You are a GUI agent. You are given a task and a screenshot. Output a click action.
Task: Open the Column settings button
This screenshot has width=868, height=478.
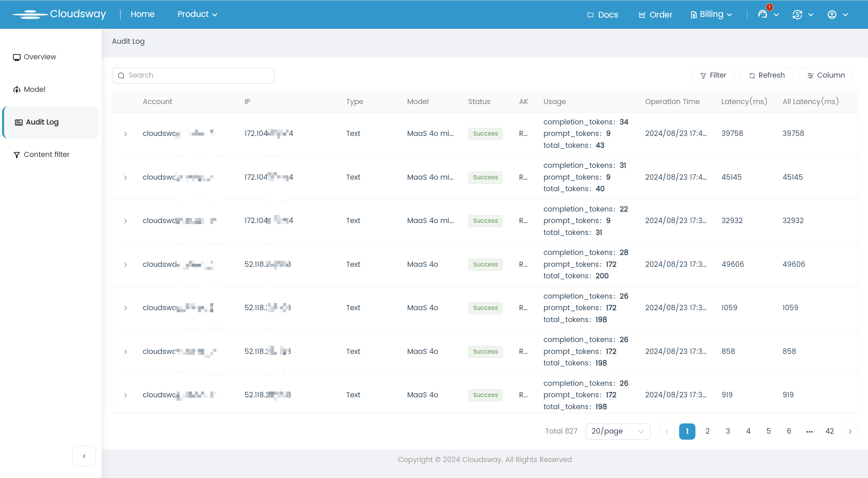pos(826,75)
